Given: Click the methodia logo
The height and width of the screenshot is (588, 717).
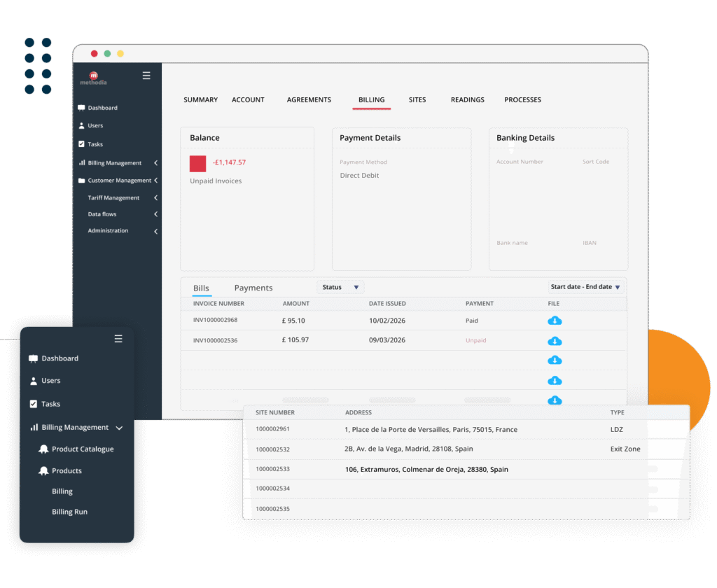Looking at the screenshot, I should tap(94, 78).
